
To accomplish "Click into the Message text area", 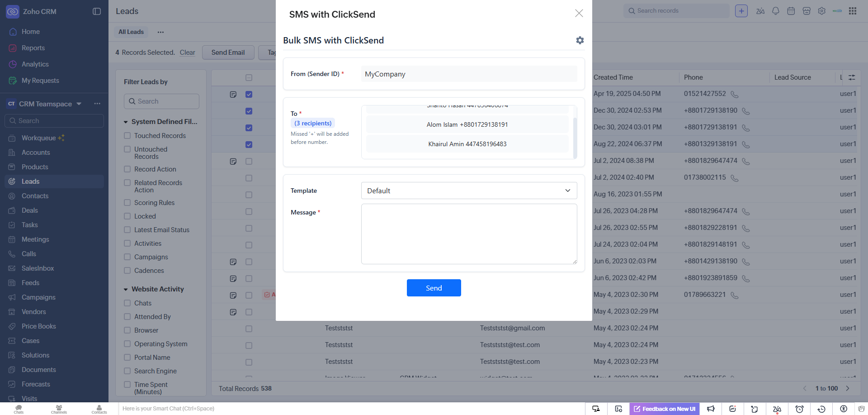I will coord(469,234).
